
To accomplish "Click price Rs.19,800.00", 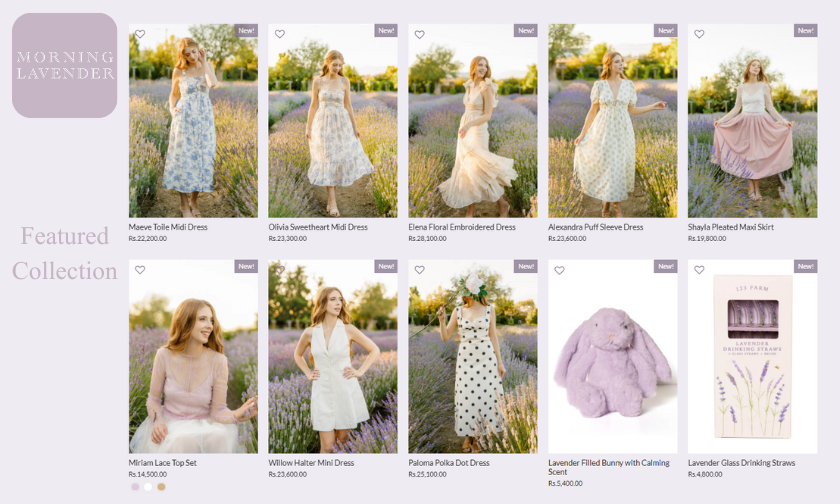I will (x=707, y=239).
